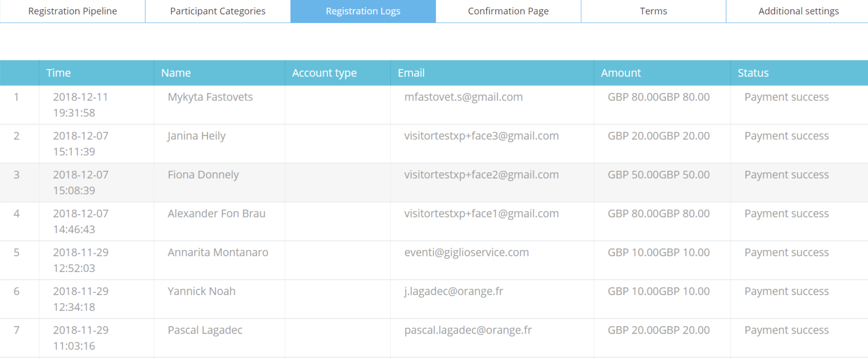Switch to Participant Categories tab

218,11
